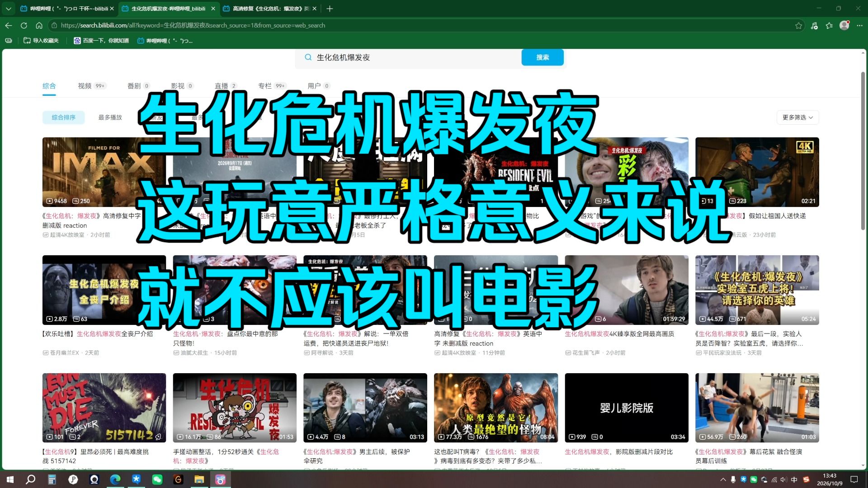The width and height of the screenshot is (868, 488).
Task: Open the calculator icon in the taskbar
Action: (52, 479)
